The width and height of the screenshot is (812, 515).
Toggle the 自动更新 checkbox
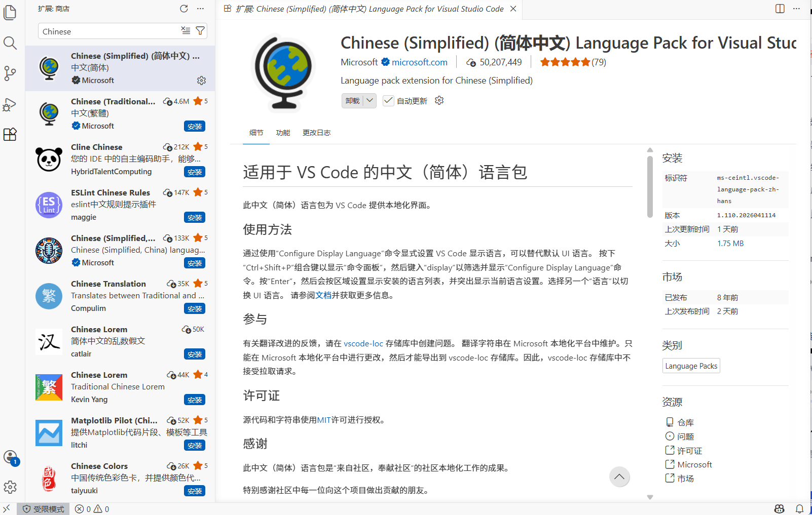[388, 100]
